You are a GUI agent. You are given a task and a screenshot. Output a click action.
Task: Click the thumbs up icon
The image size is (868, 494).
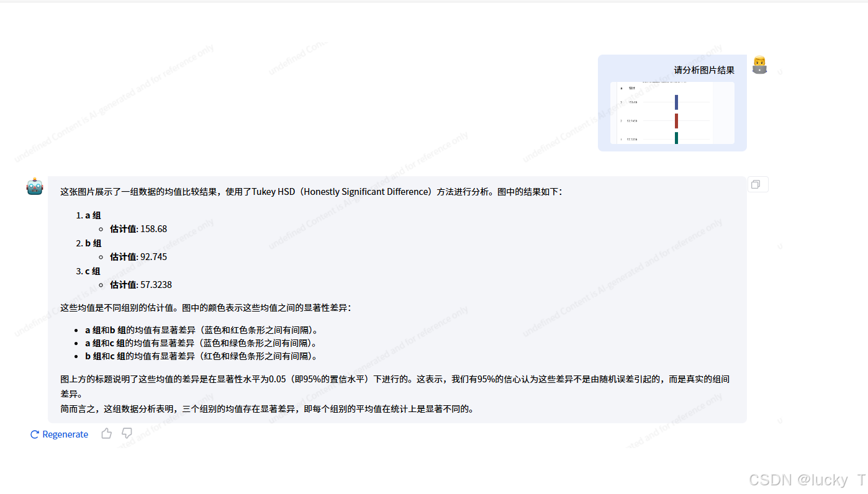tap(107, 433)
